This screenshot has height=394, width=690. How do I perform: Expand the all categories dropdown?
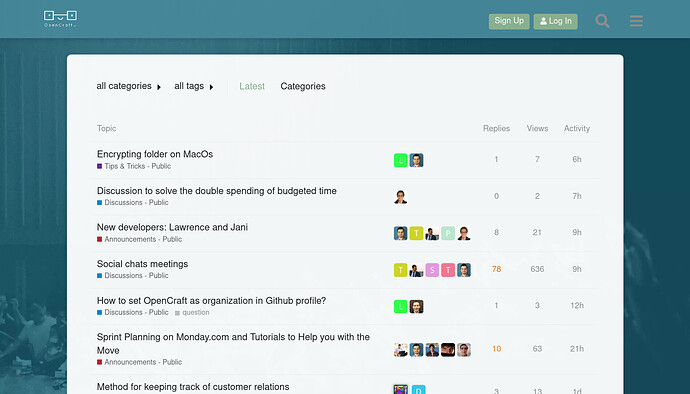pyautogui.click(x=129, y=86)
